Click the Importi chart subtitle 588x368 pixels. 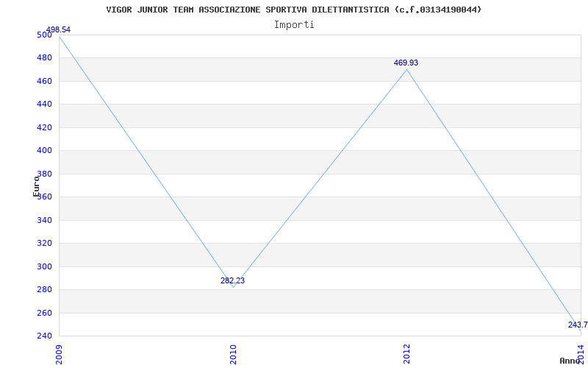(294, 25)
